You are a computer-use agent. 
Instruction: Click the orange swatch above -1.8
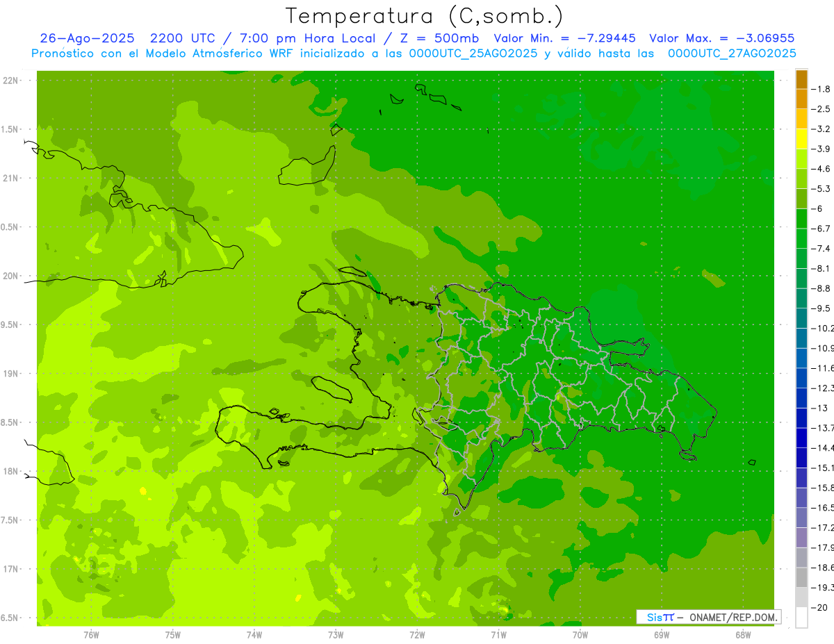(x=801, y=79)
